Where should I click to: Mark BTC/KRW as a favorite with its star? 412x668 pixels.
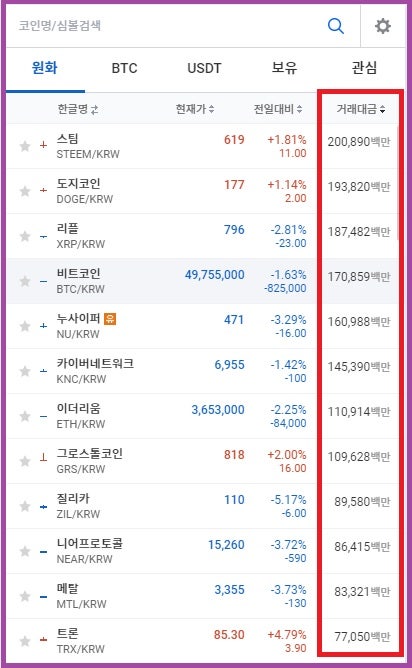[25, 281]
